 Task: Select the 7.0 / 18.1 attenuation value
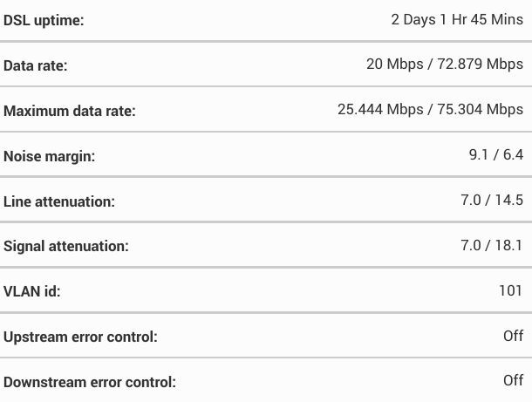[x=492, y=246]
